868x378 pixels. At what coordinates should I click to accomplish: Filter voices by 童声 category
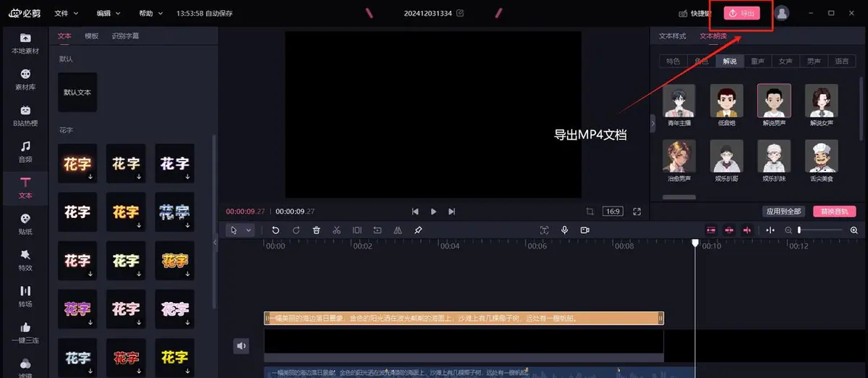[x=757, y=62]
